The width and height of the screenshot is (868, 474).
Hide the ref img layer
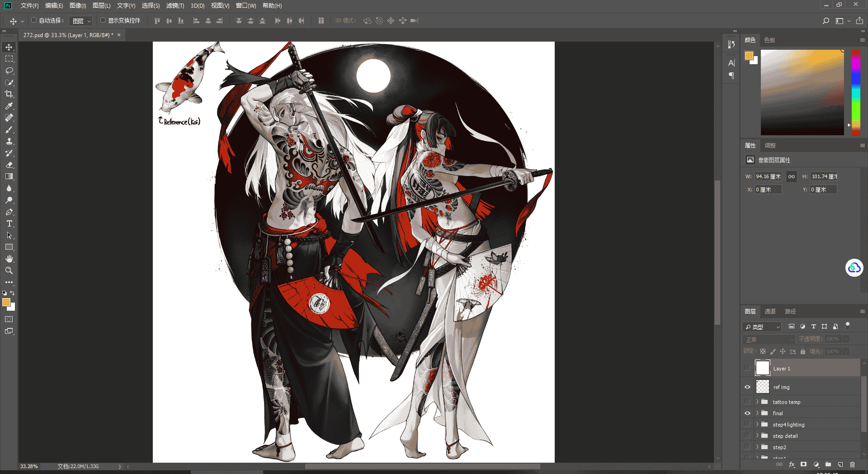click(x=747, y=387)
